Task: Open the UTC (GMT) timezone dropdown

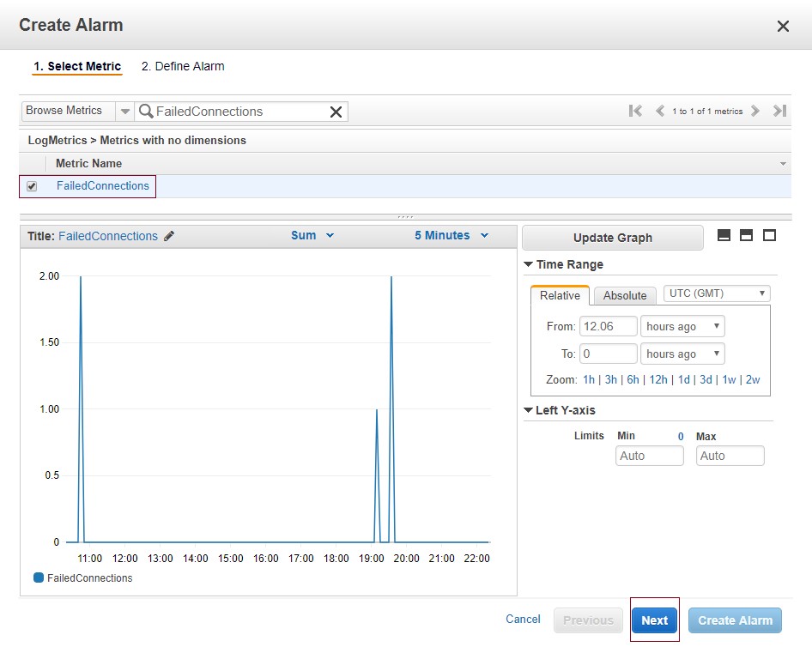Action: point(717,293)
